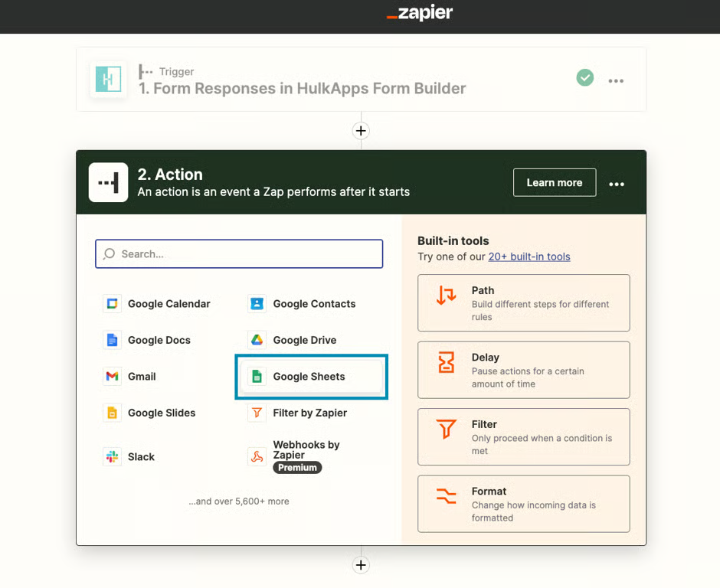Select the Format built-in tool title
Screen dimensions: 720x588
(x=489, y=492)
